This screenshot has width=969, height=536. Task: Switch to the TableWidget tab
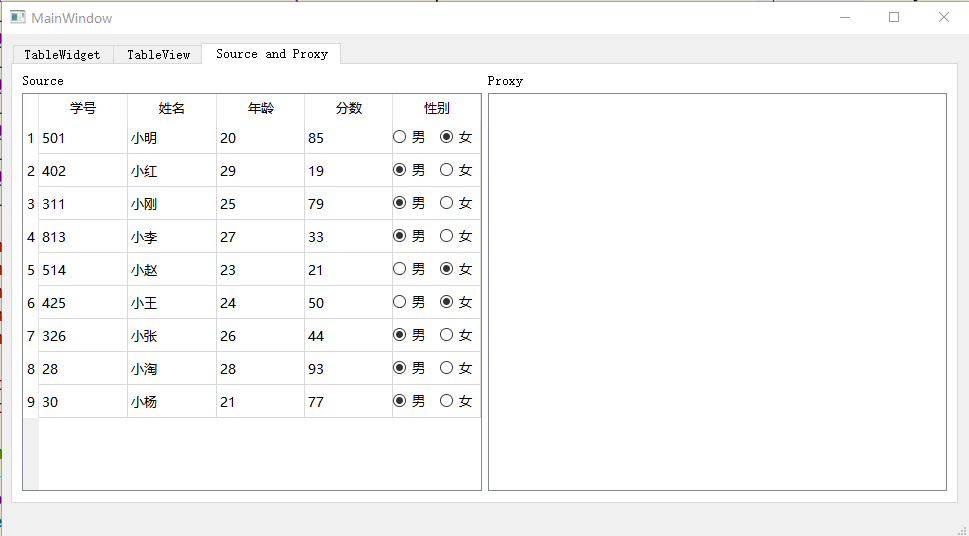point(62,55)
